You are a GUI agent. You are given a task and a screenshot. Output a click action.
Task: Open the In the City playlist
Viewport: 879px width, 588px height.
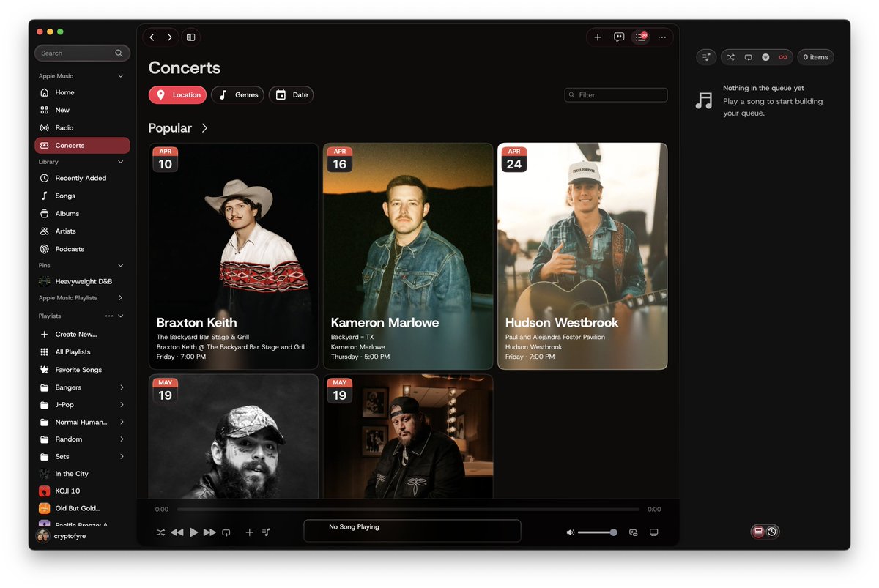point(82,474)
